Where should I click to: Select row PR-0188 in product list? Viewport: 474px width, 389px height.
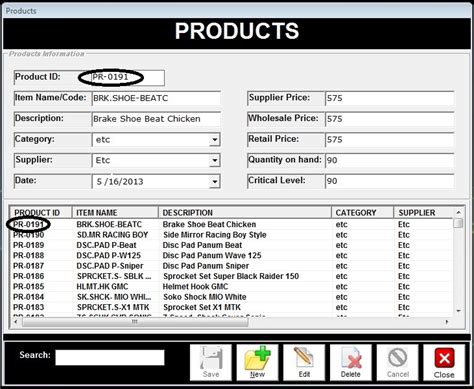click(x=231, y=255)
